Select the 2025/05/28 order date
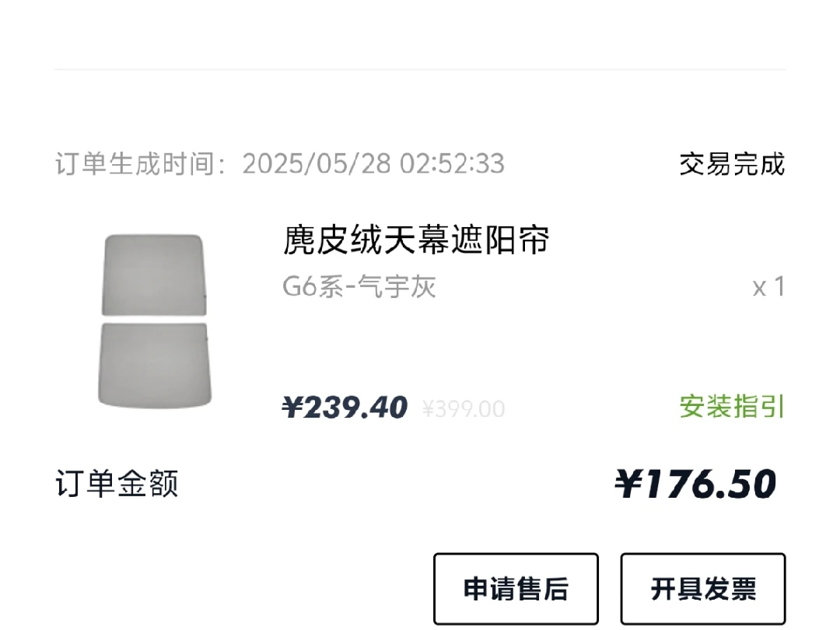840x630 pixels. pos(317,164)
